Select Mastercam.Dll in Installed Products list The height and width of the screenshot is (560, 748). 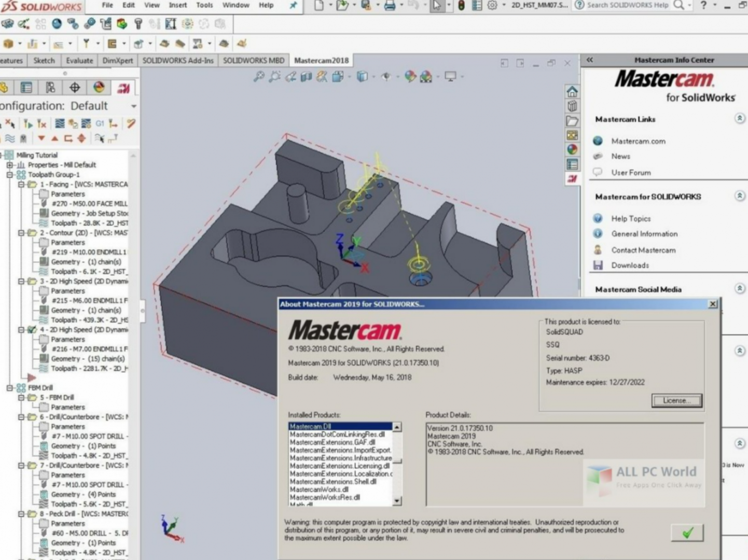point(340,427)
